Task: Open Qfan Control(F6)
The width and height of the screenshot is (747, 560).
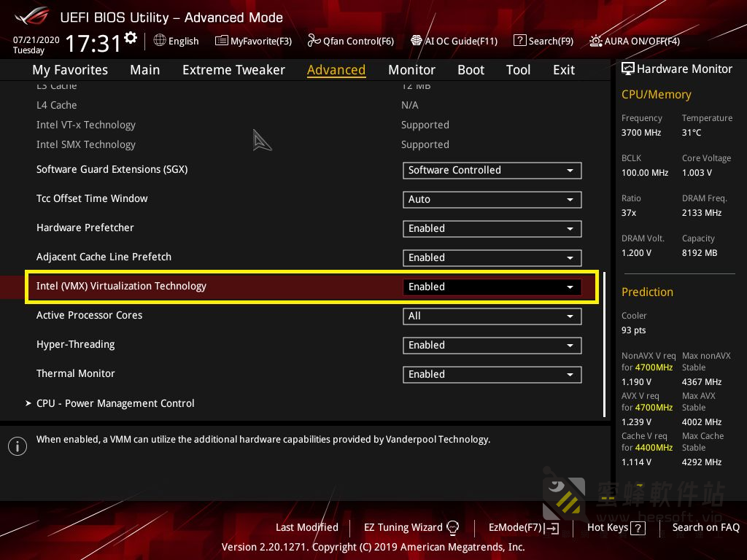Action: (351, 41)
